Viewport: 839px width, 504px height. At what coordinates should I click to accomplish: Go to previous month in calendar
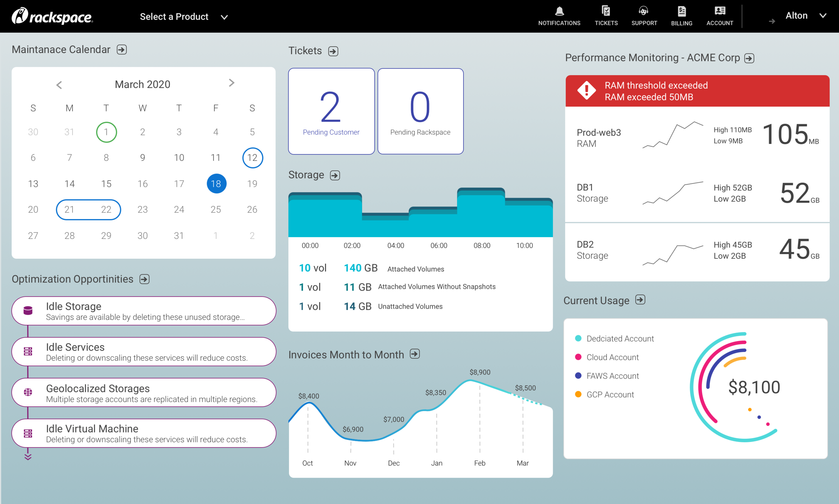click(59, 85)
